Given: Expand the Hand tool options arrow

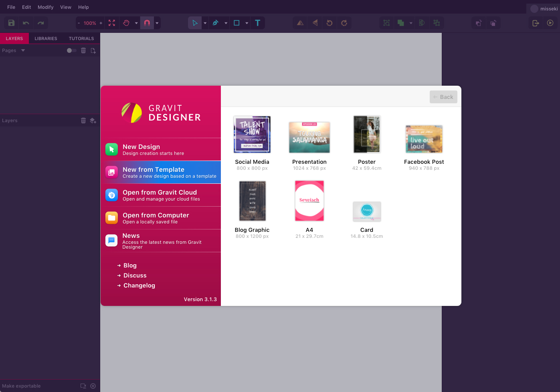Looking at the screenshot, I should click(136, 23).
